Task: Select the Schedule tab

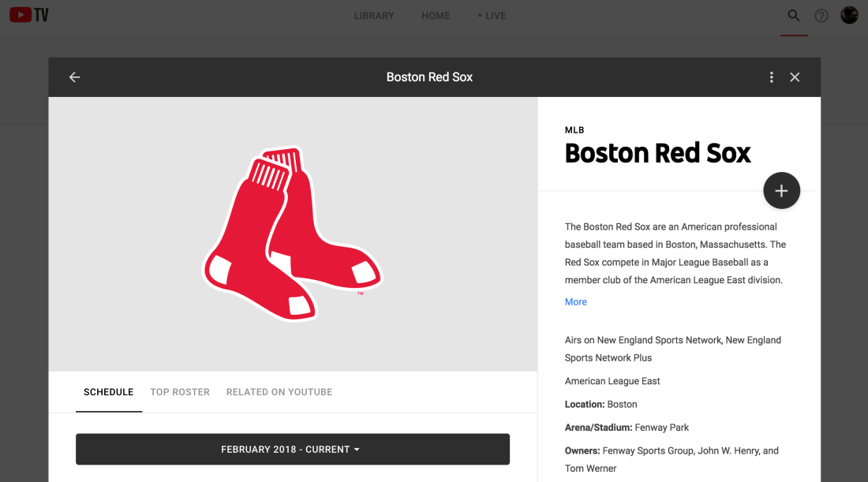Action: pos(109,392)
